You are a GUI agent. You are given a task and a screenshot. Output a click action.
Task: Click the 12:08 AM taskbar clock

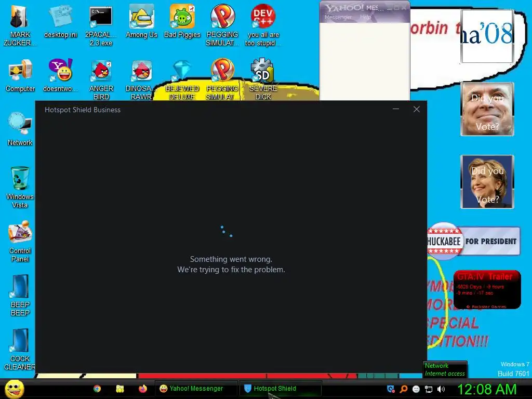point(487,389)
